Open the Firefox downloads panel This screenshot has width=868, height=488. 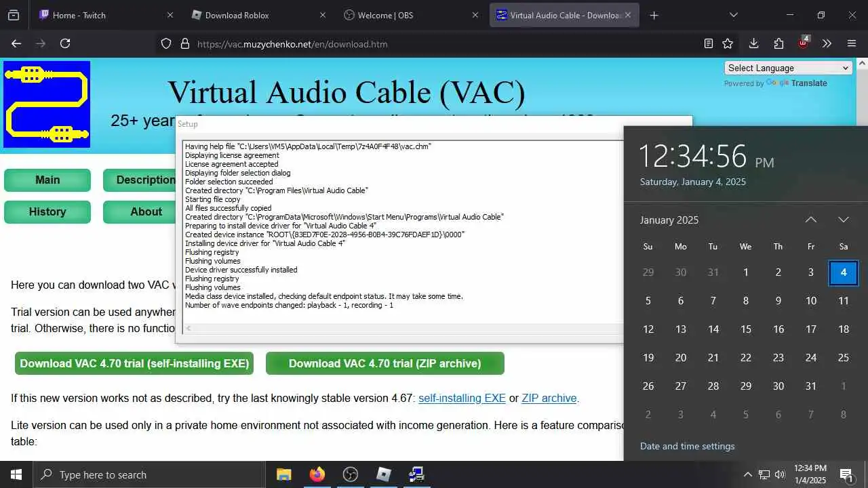(753, 43)
